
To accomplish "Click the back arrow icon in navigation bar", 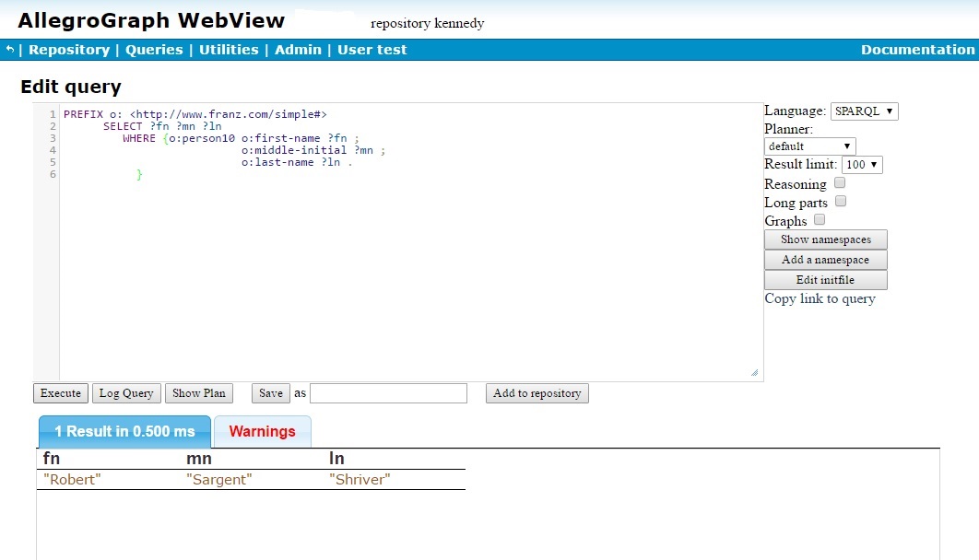I will tap(10, 50).
